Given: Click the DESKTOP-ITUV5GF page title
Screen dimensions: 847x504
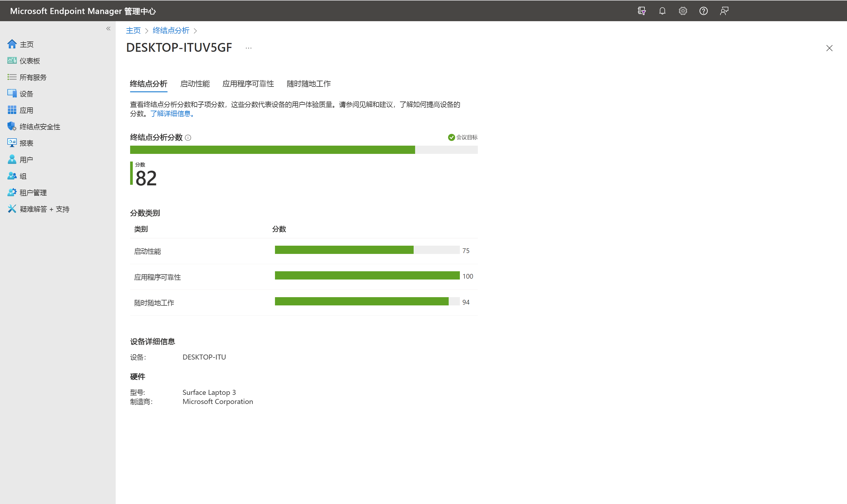Looking at the screenshot, I should point(179,48).
